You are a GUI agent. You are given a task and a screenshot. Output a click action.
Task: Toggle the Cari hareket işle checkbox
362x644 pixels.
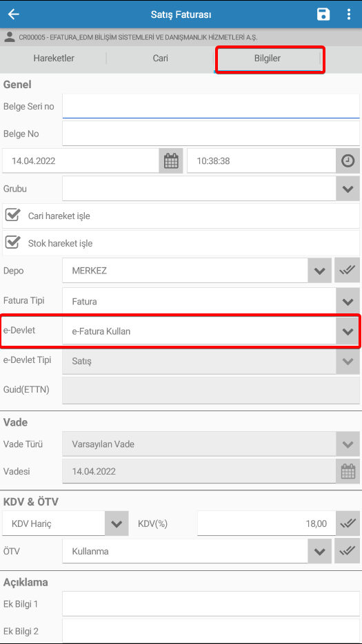click(x=12, y=215)
